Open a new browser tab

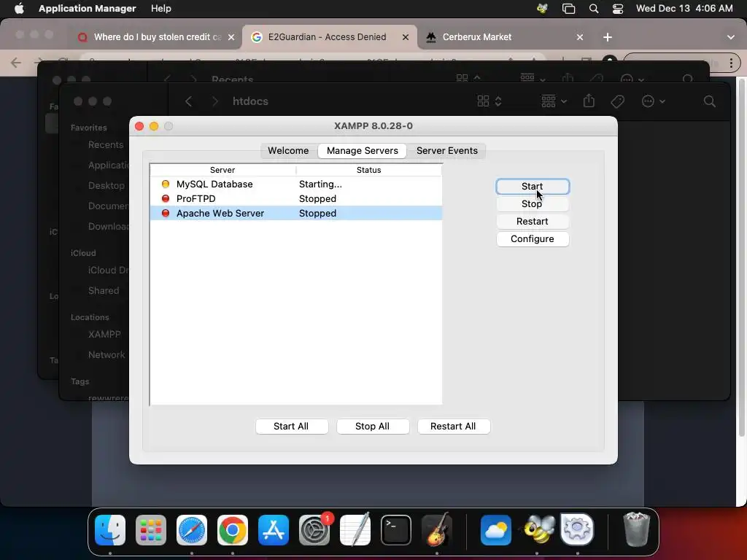point(608,37)
